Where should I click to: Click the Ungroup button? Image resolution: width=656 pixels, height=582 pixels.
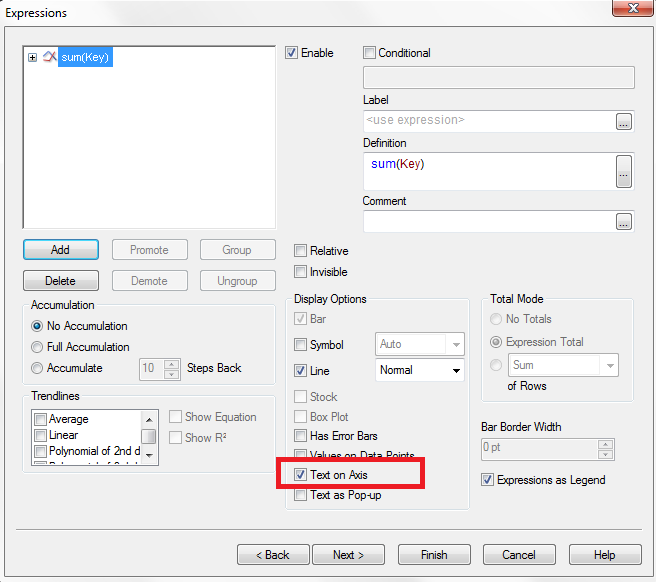point(238,281)
